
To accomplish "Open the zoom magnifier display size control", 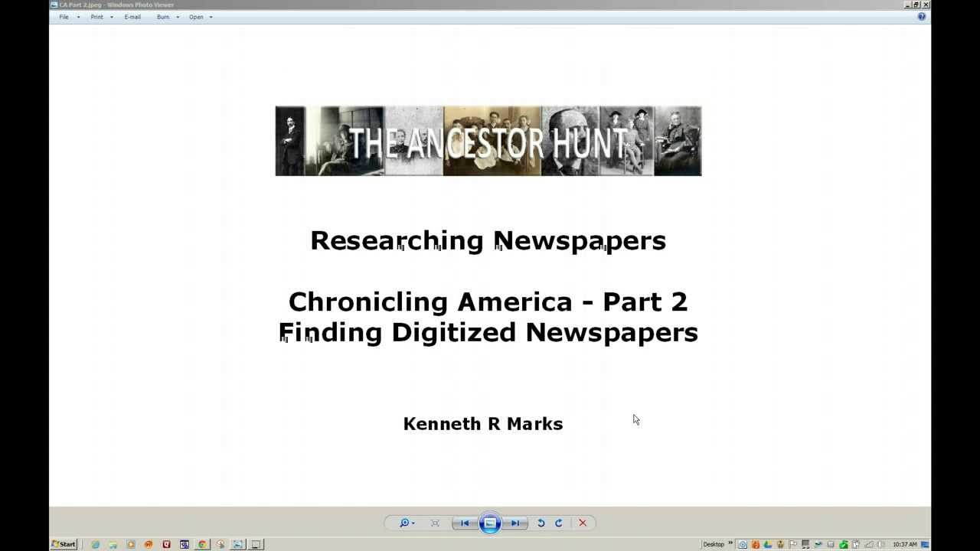I will click(407, 523).
